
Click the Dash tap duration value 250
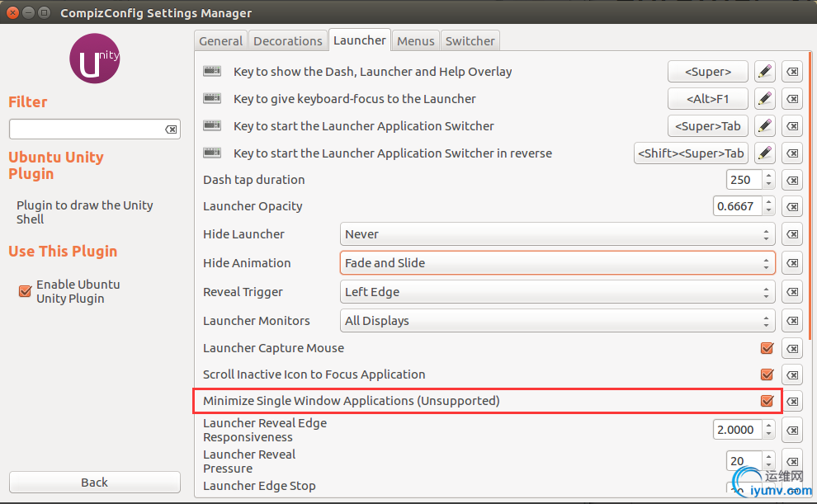744,180
